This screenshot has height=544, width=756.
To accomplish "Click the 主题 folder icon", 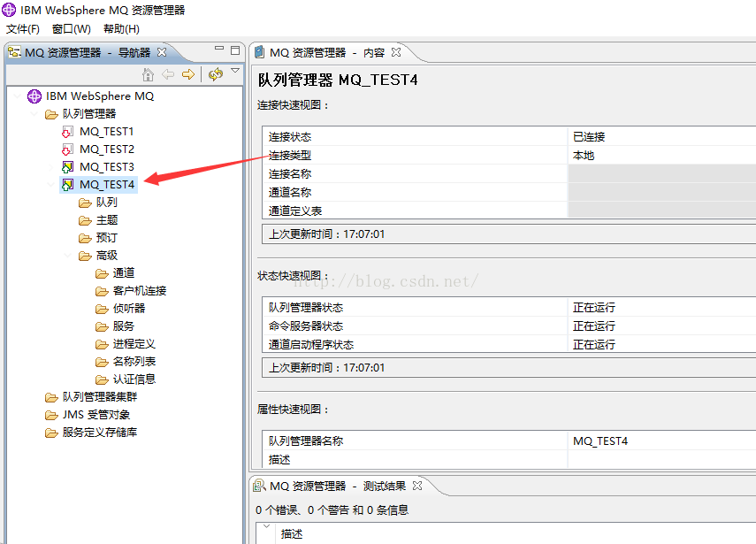I will tap(85, 220).
